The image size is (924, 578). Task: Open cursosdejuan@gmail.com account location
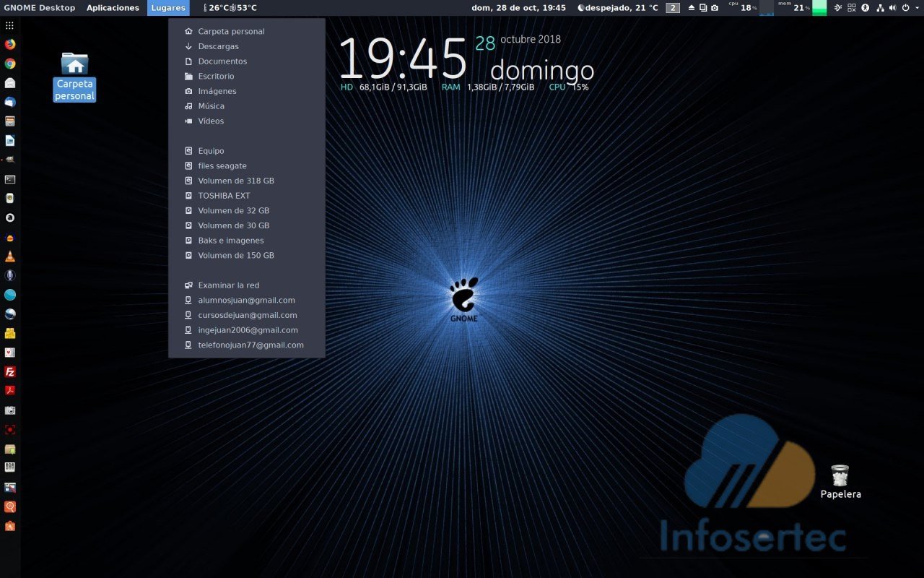(x=247, y=315)
